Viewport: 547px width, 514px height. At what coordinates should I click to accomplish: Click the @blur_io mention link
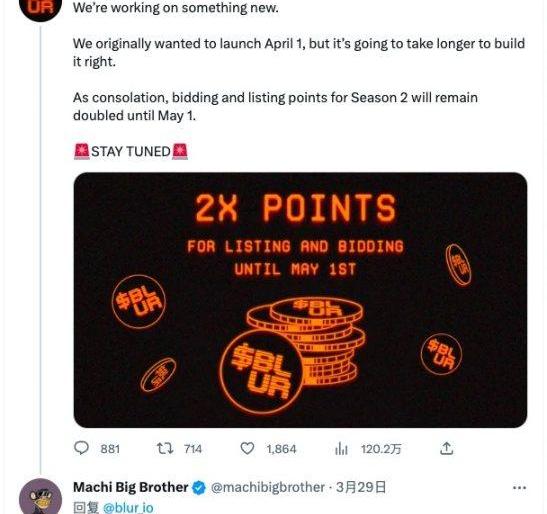point(128,507)
